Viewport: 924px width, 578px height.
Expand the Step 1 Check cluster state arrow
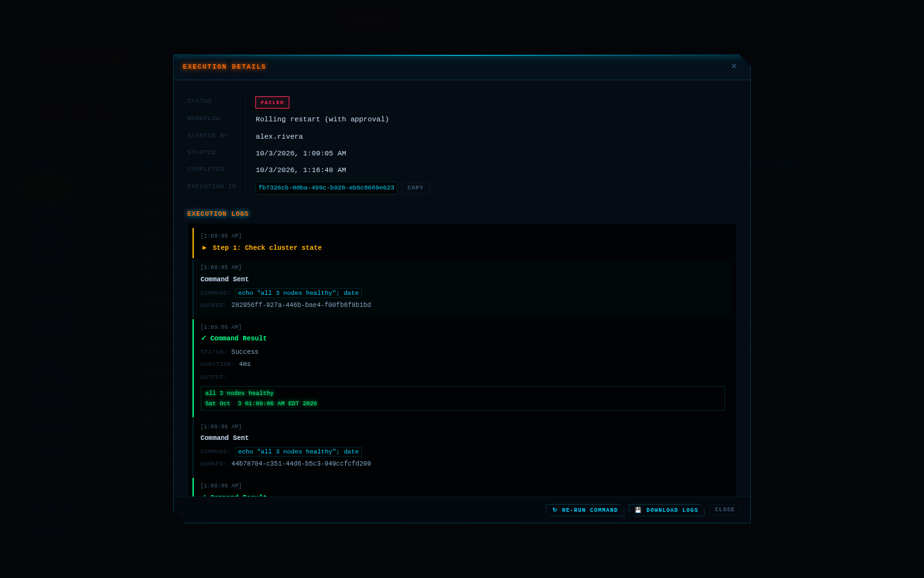click(205, 248)
